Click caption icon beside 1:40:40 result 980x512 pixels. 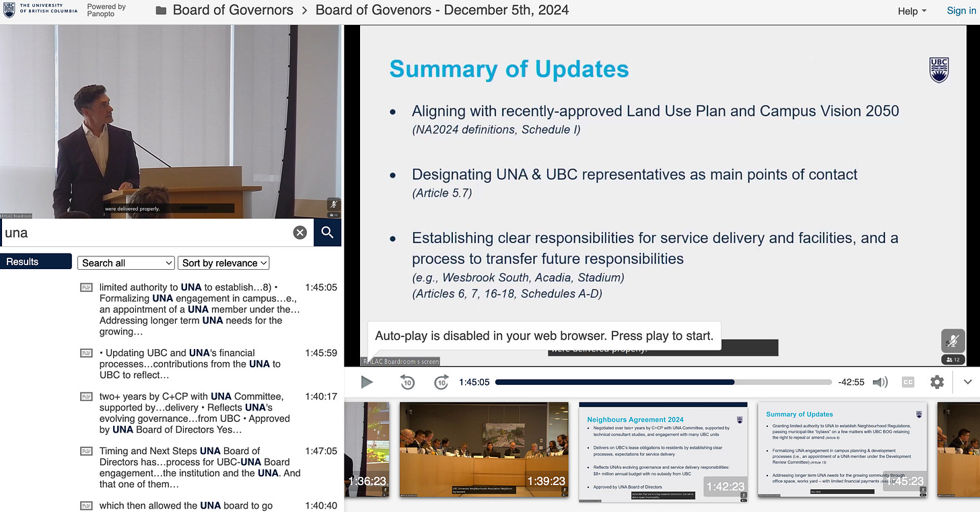pos(86,505)
